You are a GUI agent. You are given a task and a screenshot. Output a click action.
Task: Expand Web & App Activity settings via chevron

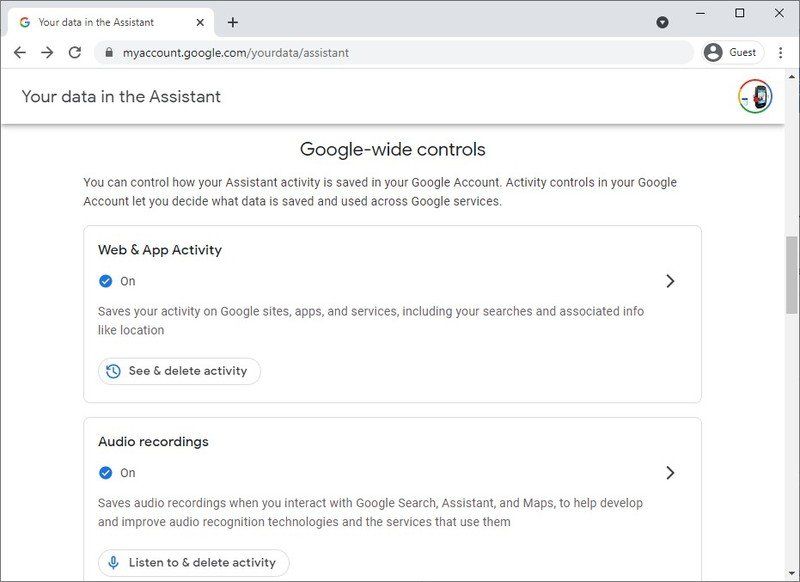(x=670, y=281)
